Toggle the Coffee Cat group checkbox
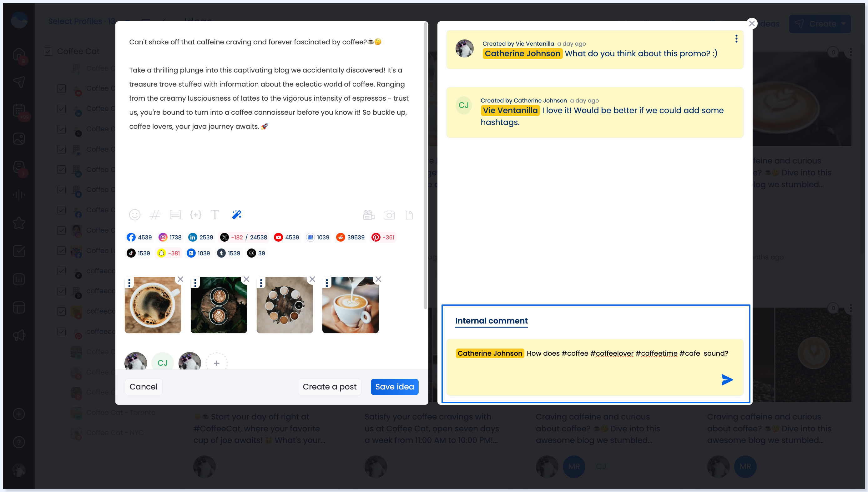 [x=48, y=51]
